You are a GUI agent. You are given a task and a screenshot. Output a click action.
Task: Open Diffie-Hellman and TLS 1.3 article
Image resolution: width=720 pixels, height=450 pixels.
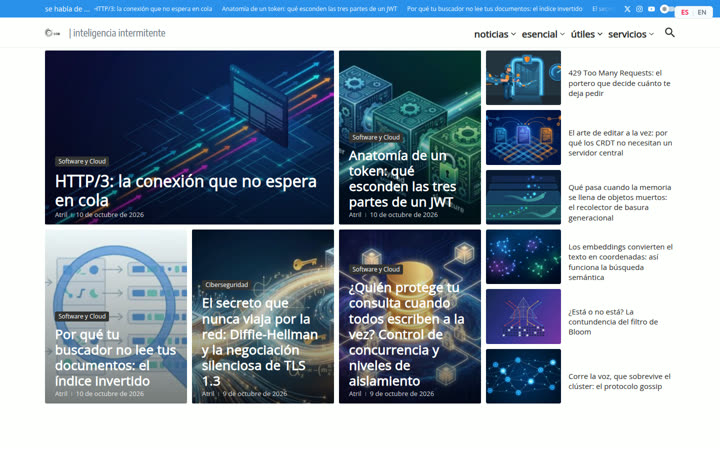pyautogui.click(x=260, y=342)
